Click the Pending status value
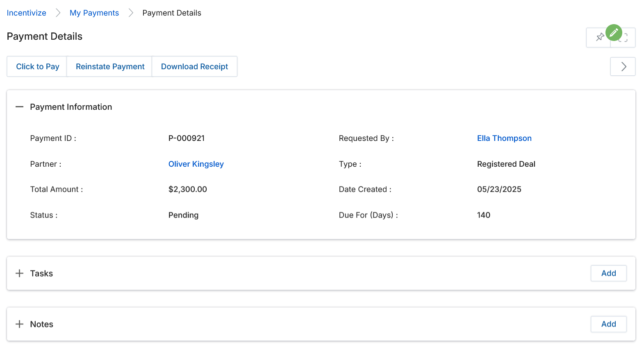This screenshot has height=351, width=644. (183, 215)
